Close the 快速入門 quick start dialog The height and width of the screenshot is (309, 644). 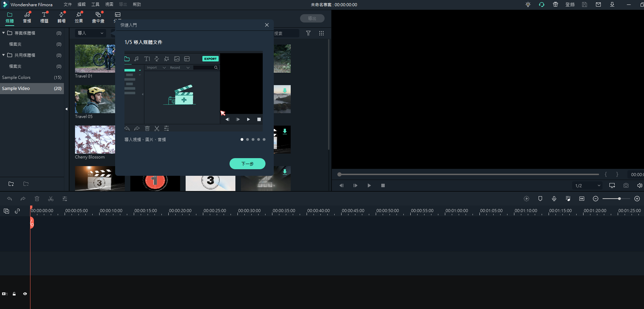pos(267,25)
